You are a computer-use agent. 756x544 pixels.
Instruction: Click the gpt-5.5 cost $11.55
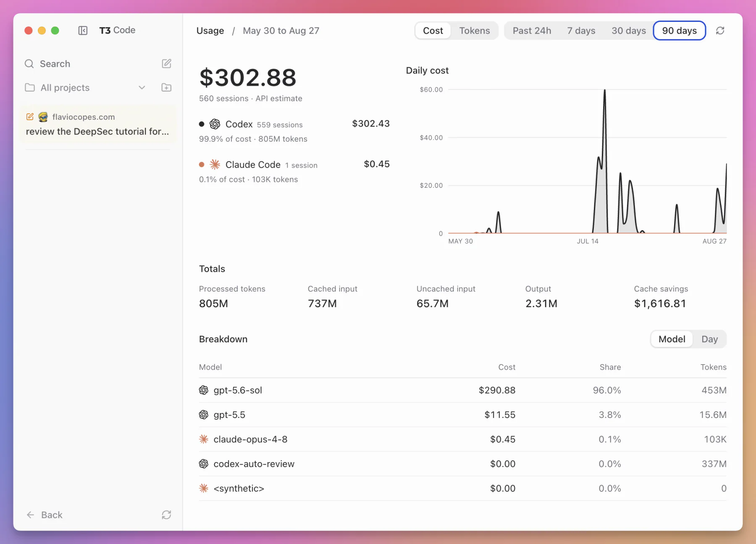[x=500, y=415]
